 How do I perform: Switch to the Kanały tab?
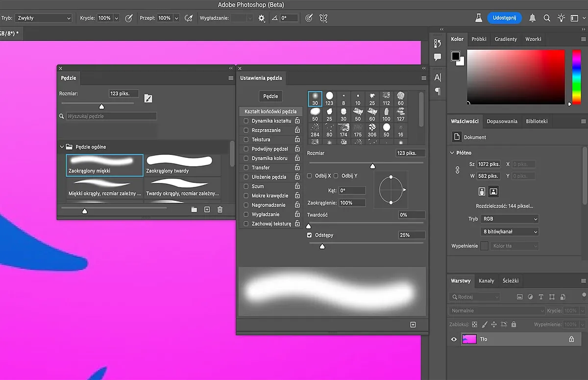tap(487, 280)
